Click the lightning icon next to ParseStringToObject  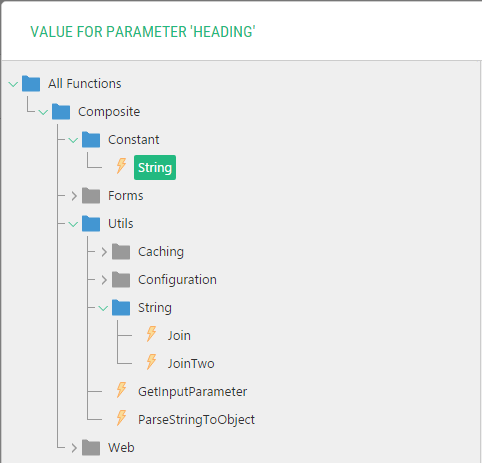(121, 418)
